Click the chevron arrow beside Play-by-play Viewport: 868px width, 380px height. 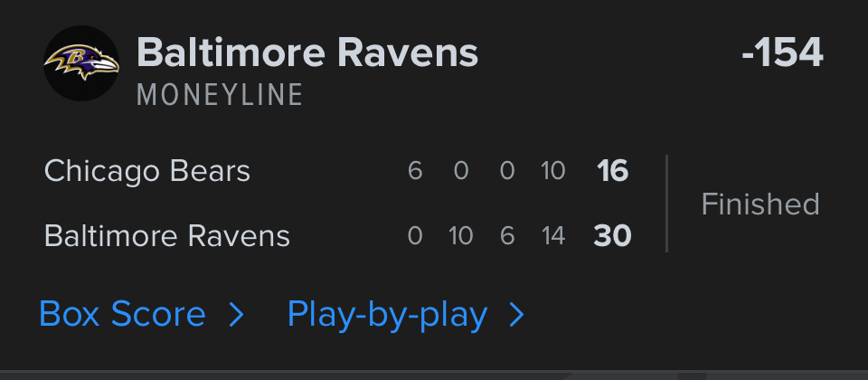coord(517,314)
